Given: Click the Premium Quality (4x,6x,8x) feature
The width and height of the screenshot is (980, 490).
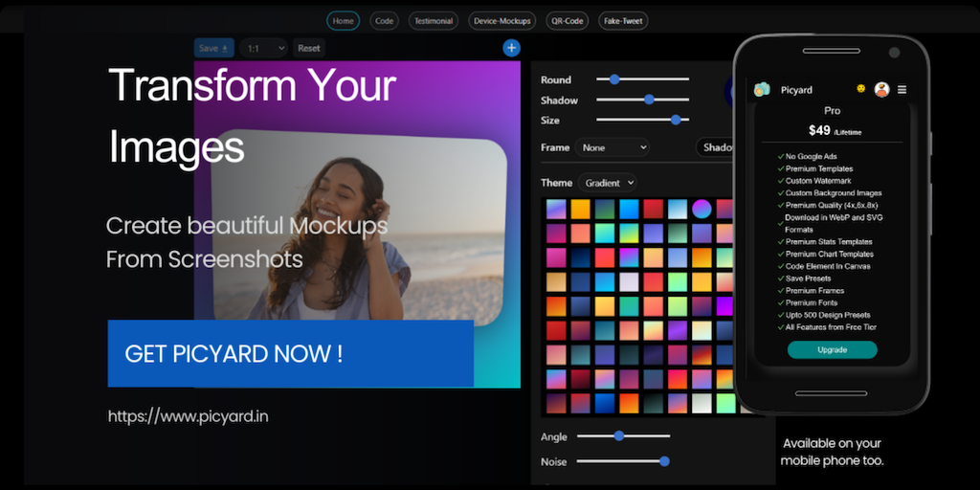Looking at the screenshot, I should tap(828, 205).
